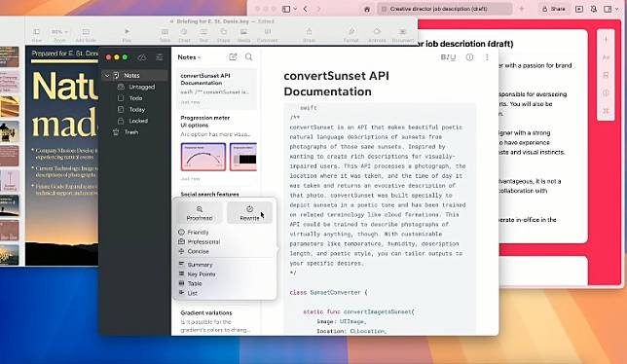
Task: Open the arc progression meter thumbnail
Action: pyautogui.click(x=203, y=157)
